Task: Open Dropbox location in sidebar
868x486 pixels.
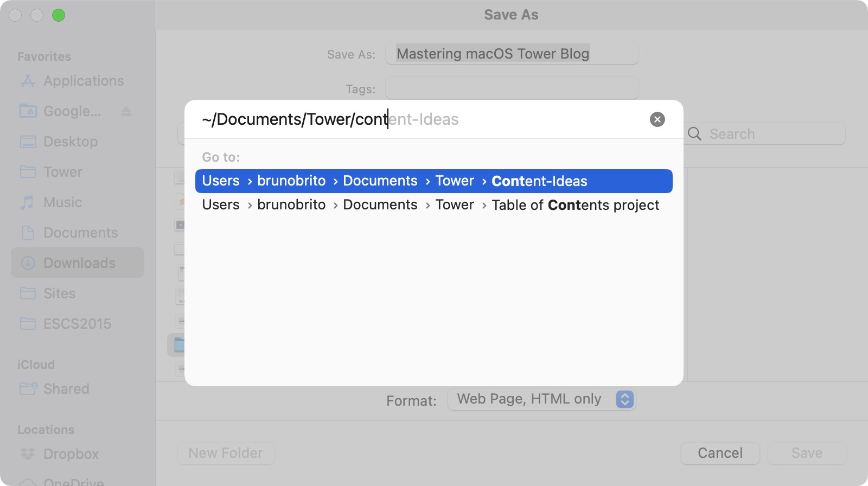Action: click(x=71, y=454)
